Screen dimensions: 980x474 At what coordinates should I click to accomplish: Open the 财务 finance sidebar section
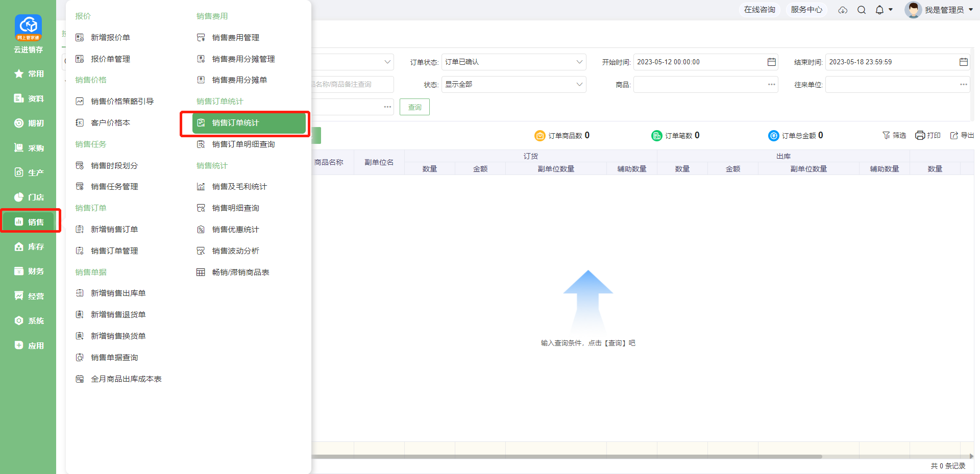tap(28, 271)
